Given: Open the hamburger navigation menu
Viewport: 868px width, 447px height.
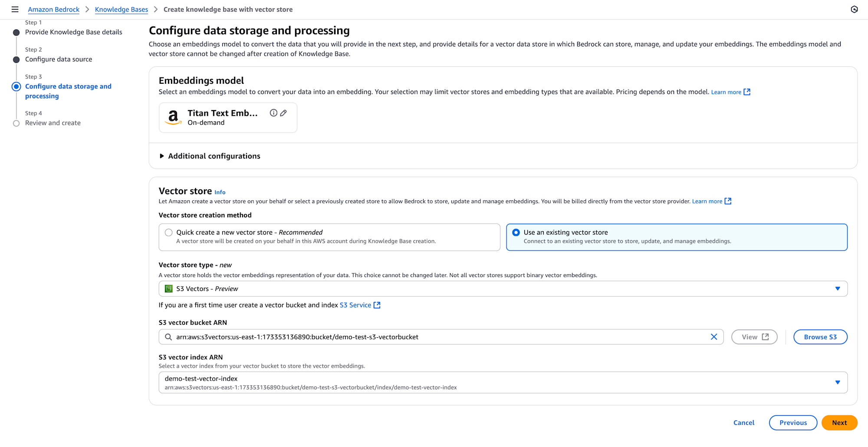Looking at the screenshot, I should point(15,10).
